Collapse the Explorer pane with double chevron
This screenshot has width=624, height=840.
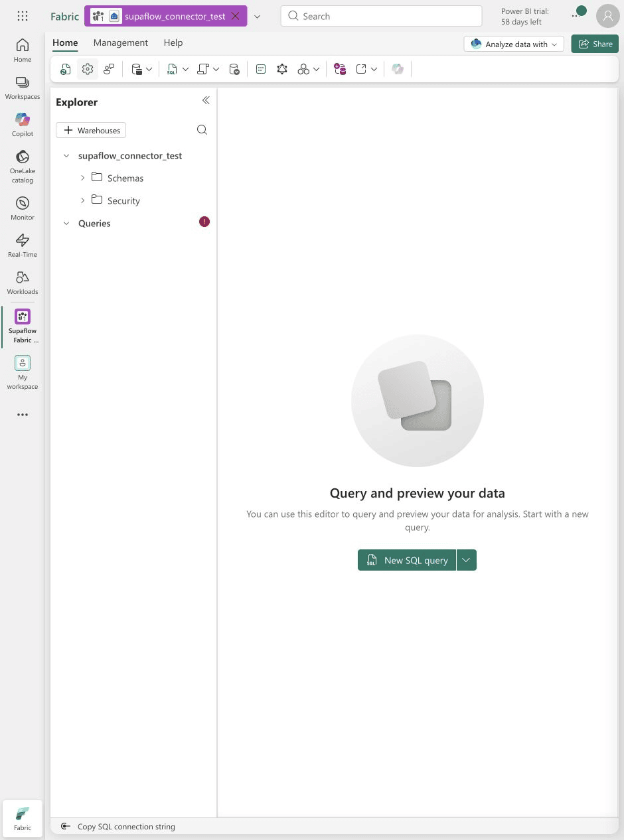click(x=206, y=100)
